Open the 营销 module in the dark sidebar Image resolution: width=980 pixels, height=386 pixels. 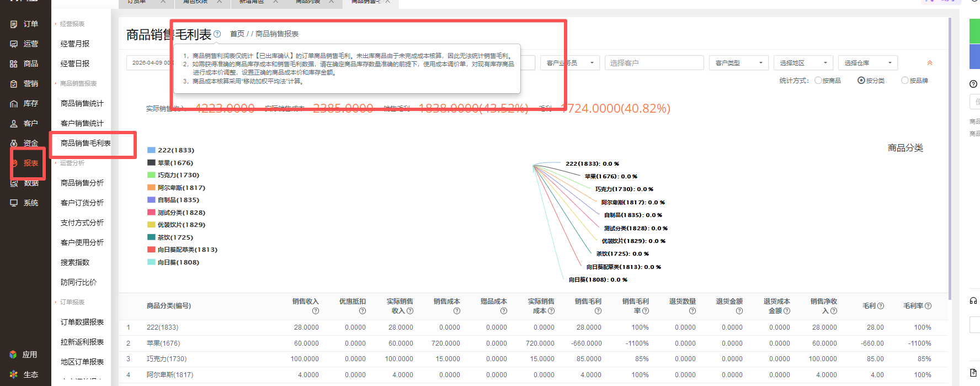point(25,83)
